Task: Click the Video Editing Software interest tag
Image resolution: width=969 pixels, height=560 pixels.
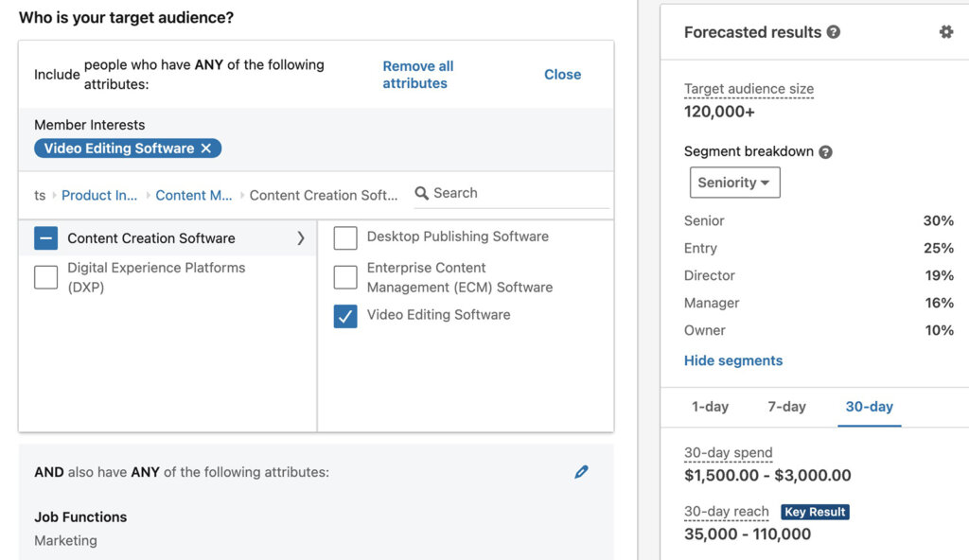Action: click(128, 149)
